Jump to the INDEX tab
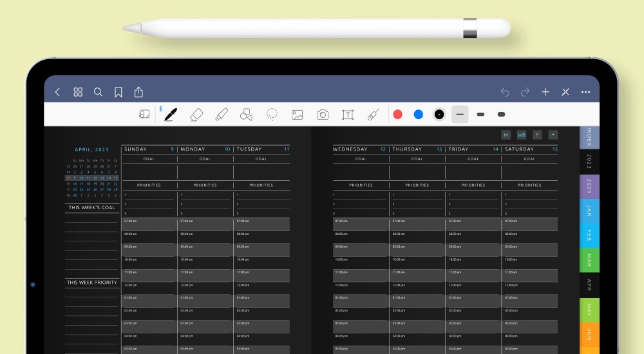The width and height of the screenshot is (644, 354). 589,137
